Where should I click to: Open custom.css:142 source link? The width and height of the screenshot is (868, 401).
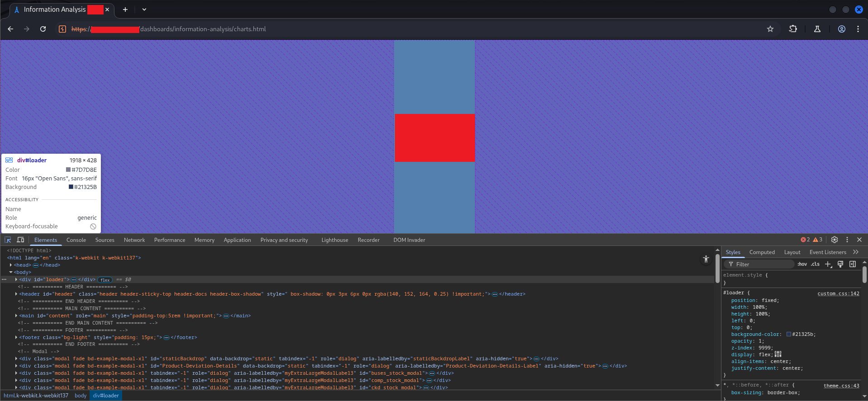838,293
